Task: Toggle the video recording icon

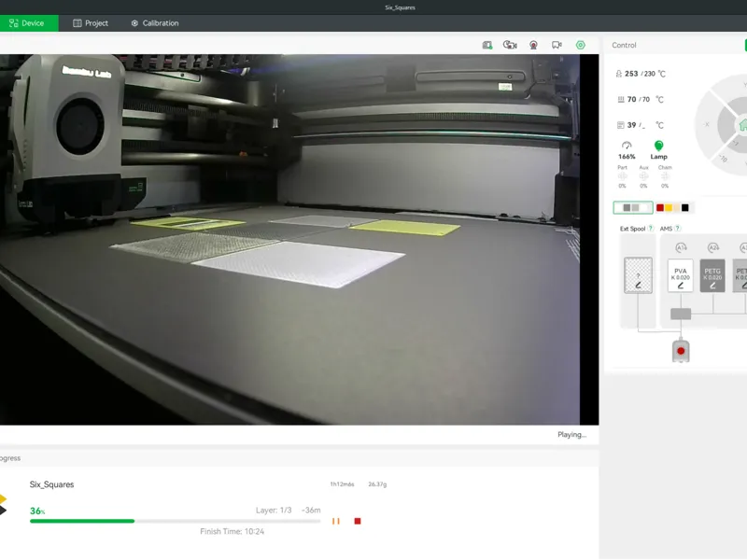Action: coord(557,45)
